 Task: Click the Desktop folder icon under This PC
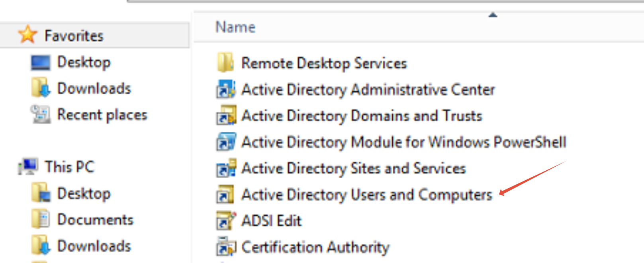point(41,193)
